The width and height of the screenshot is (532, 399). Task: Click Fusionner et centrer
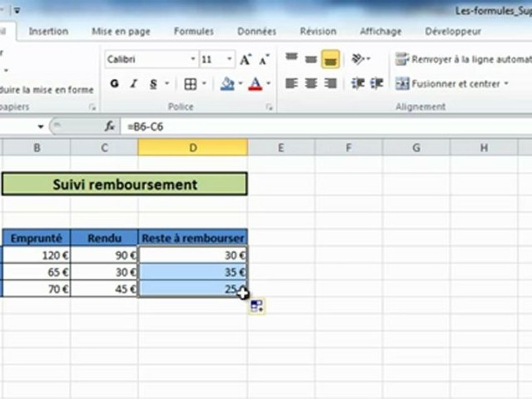(448, 84)
